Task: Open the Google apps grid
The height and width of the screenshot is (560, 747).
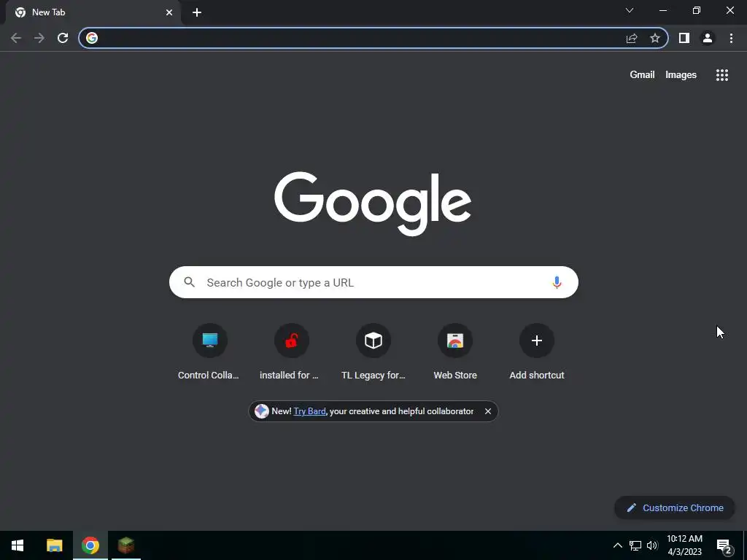Action: 722,75
